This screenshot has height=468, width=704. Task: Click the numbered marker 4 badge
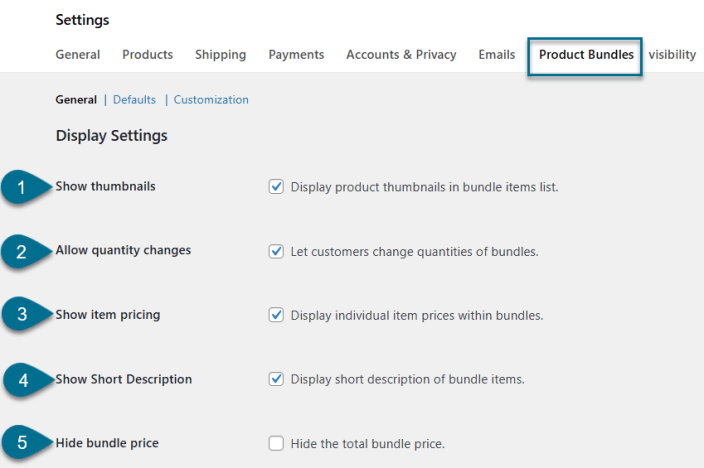tap(21, 380)
